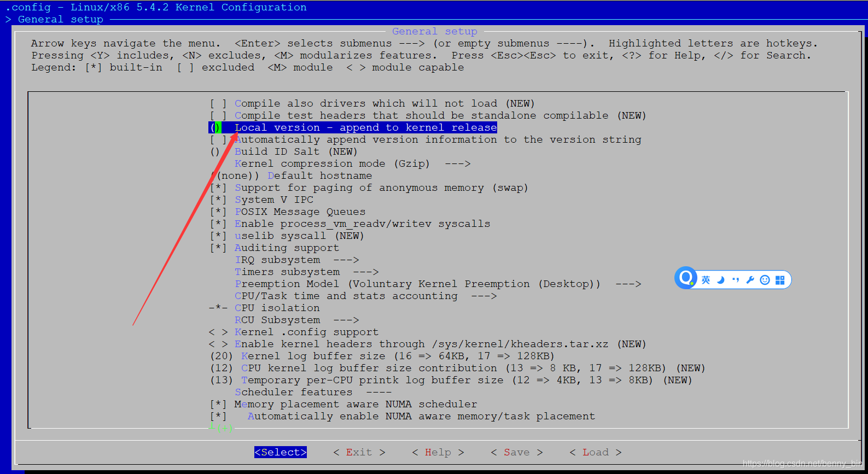This screenshot has height=474, width=868.
Task: Toggle 'Auditing support' option
Action: [x=275, y=248]
